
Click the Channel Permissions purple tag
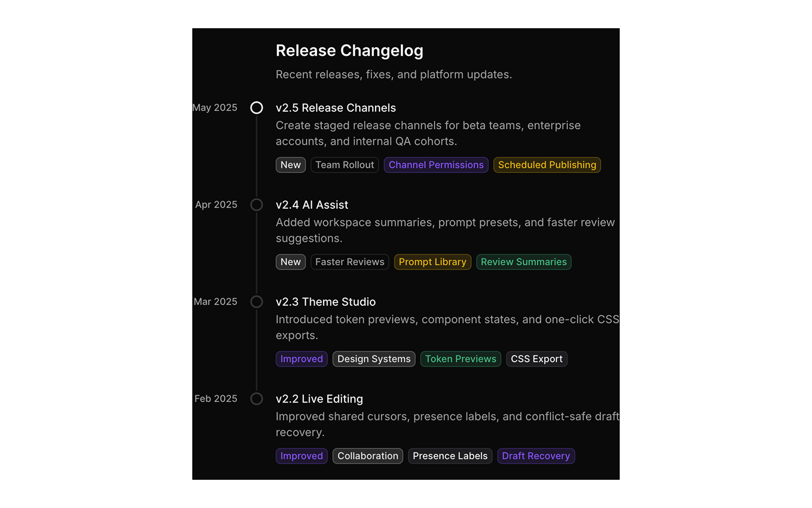[436, 165]
